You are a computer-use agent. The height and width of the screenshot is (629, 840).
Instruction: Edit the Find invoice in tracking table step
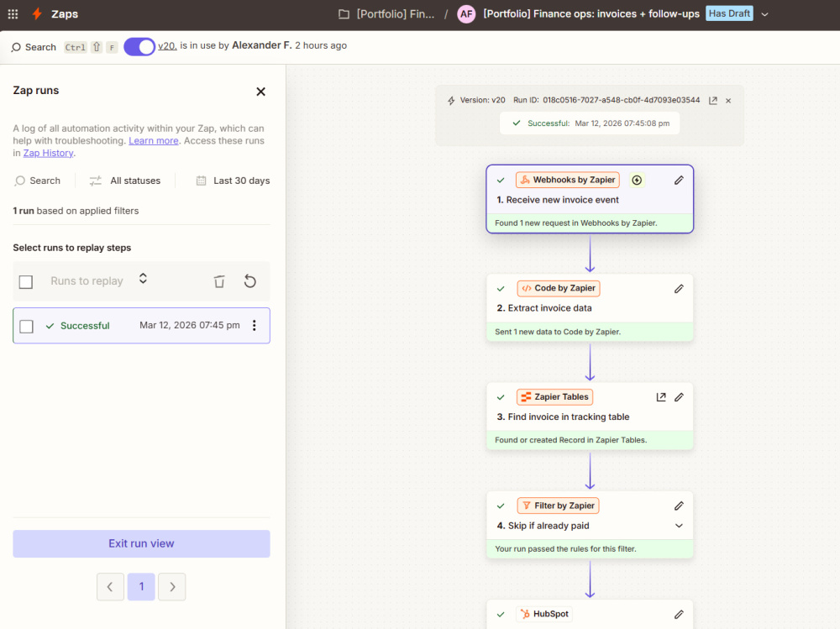pos(679,397)
